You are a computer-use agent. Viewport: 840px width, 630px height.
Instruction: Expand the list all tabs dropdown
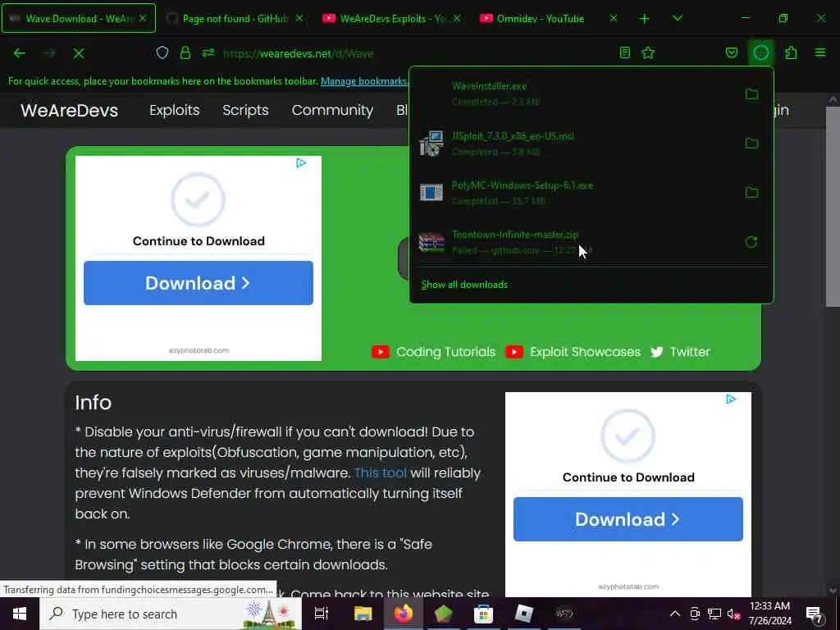[x=677, y=18]
